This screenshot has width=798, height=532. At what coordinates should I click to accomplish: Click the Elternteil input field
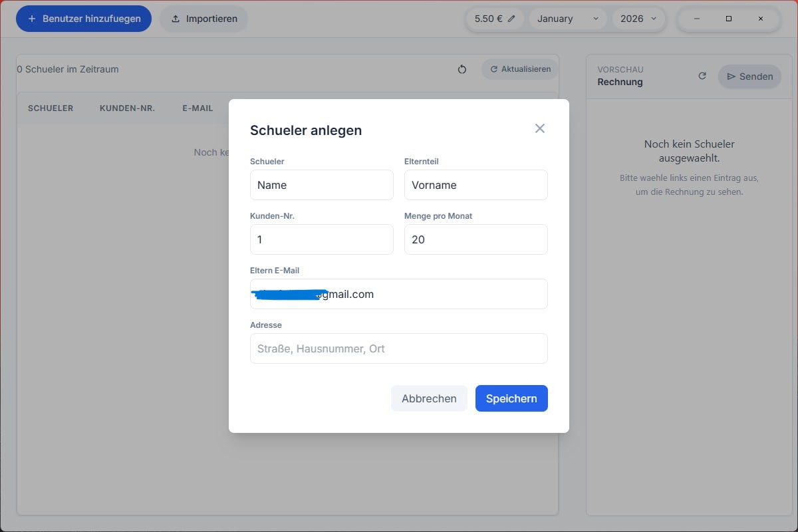click(x=476, y=185)
